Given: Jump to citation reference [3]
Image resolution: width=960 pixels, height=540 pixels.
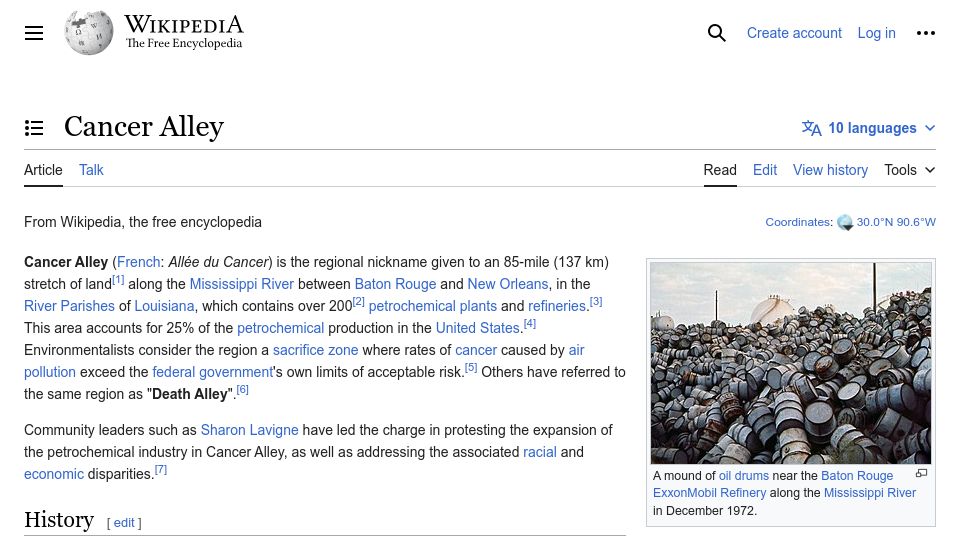Looking at the screenshot, I should click(596, 301).
